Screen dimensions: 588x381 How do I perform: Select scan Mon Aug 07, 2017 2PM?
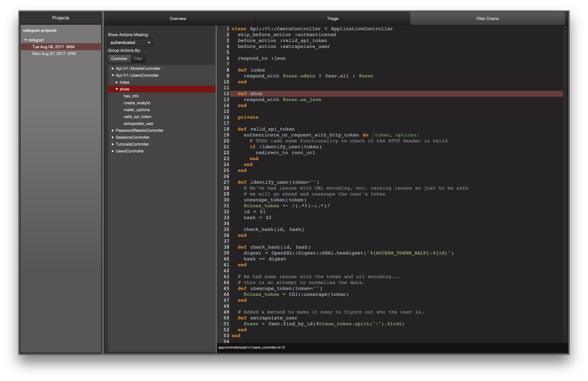[61, 54]
